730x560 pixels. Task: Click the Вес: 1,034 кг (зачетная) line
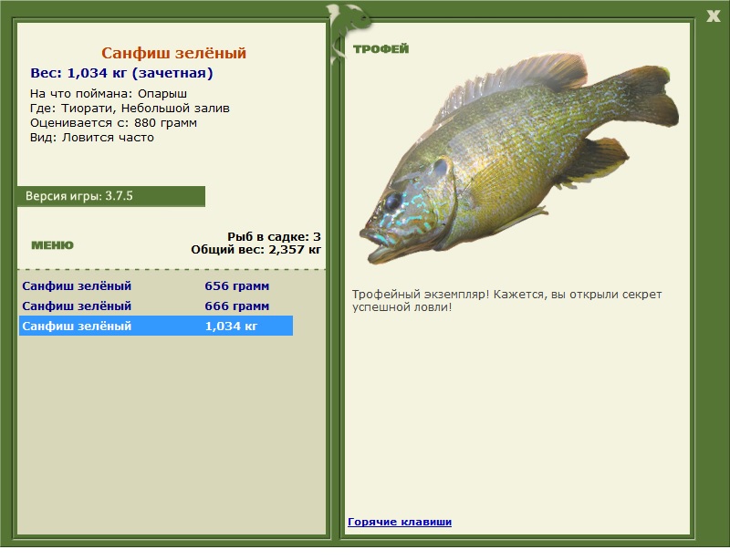[x=121, y=73]
